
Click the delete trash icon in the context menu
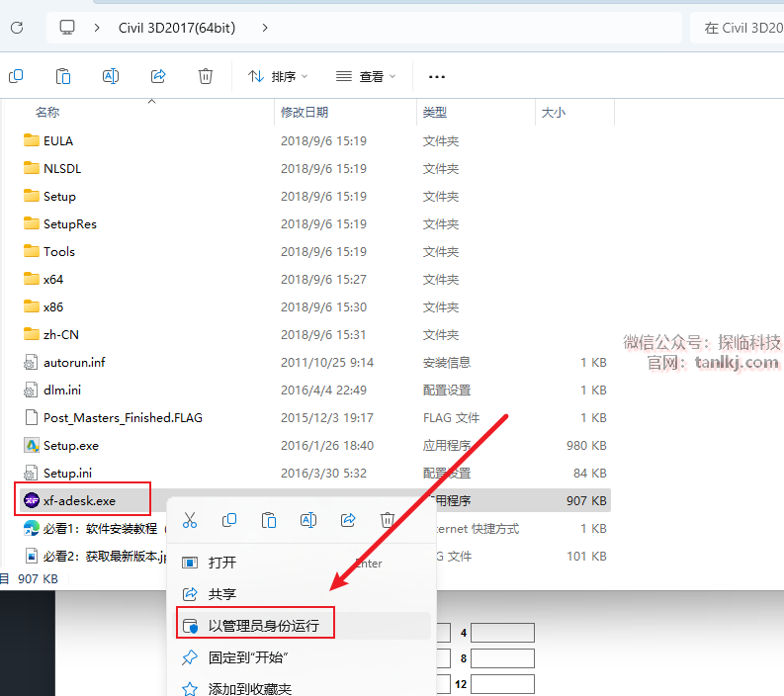click(389, 520)
